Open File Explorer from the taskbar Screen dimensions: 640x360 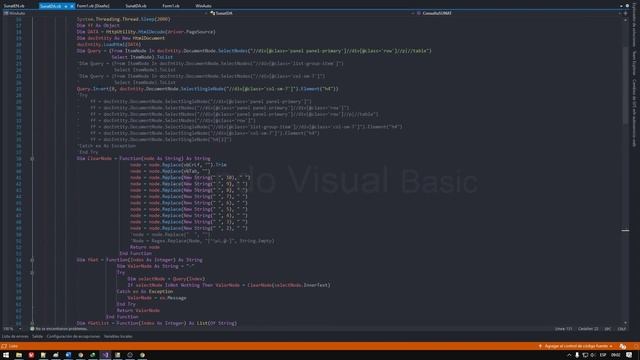pyautogui.click(x=19, y=355)
